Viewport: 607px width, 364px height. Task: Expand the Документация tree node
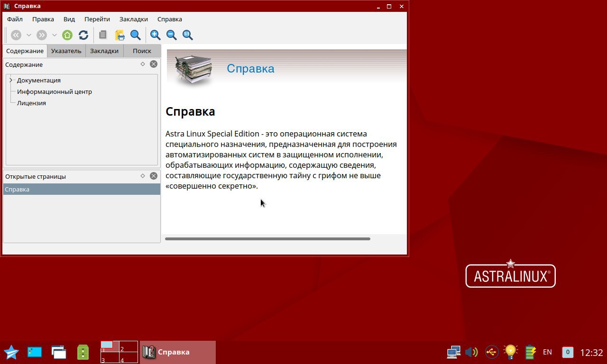(x=11, y=80)
